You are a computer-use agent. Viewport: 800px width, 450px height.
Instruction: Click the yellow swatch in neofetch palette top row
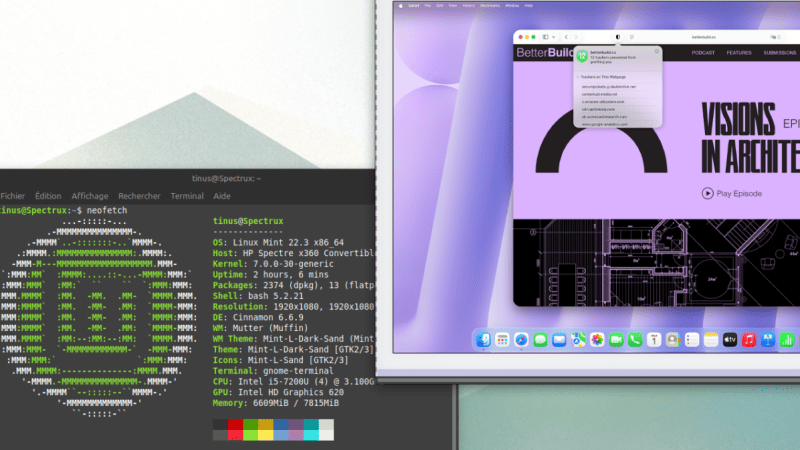(265, 424)
